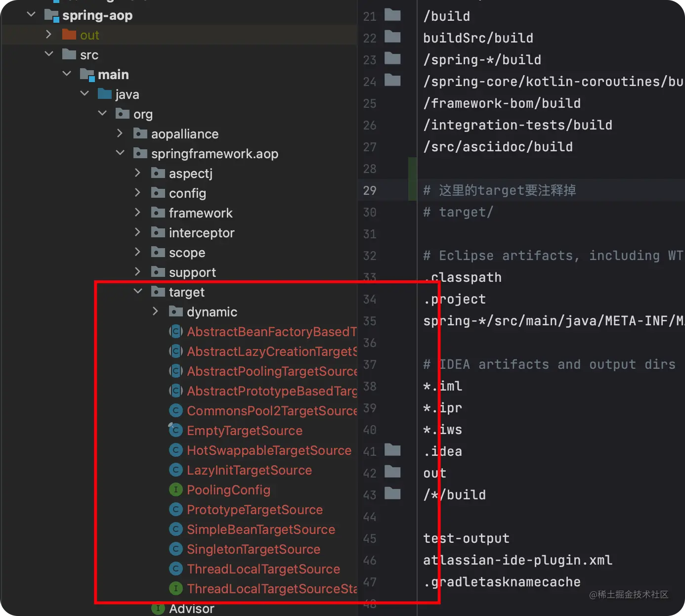This screenshot has width=685, height=616.
Task: Click the spring-aop module icon
Action: click(51, 15)
